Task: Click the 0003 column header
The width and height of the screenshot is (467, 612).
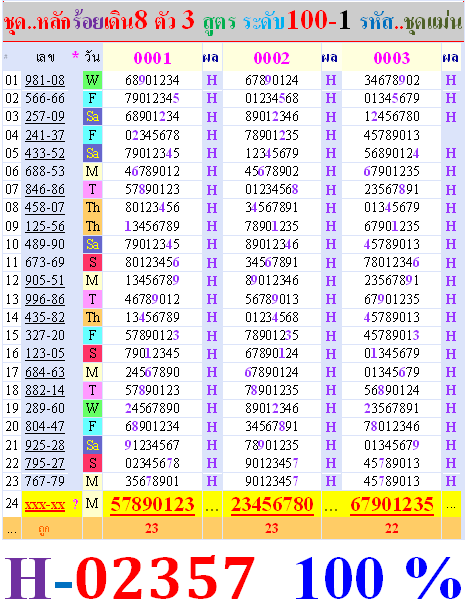Action: pos(392,58)
